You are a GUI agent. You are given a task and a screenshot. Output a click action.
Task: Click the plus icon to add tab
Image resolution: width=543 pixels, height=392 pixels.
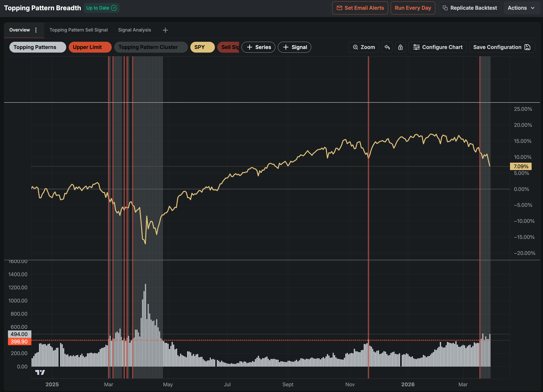tap(165, 30)
